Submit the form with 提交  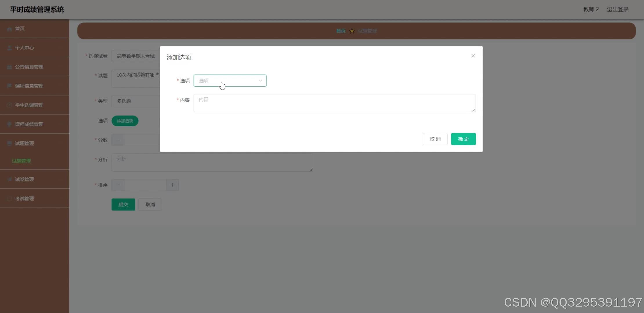point(123,204)
